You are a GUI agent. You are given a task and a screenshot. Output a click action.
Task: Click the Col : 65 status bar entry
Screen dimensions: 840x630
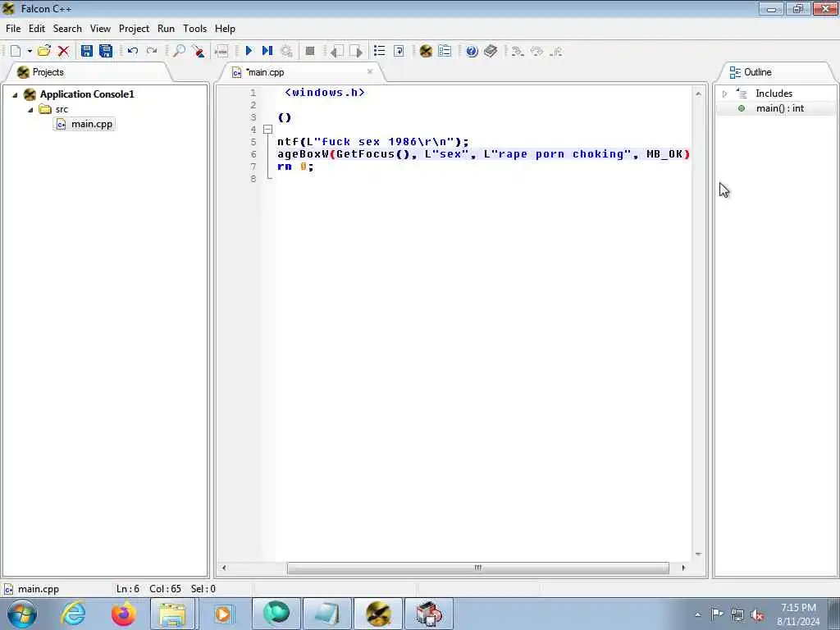coord(165,589)
